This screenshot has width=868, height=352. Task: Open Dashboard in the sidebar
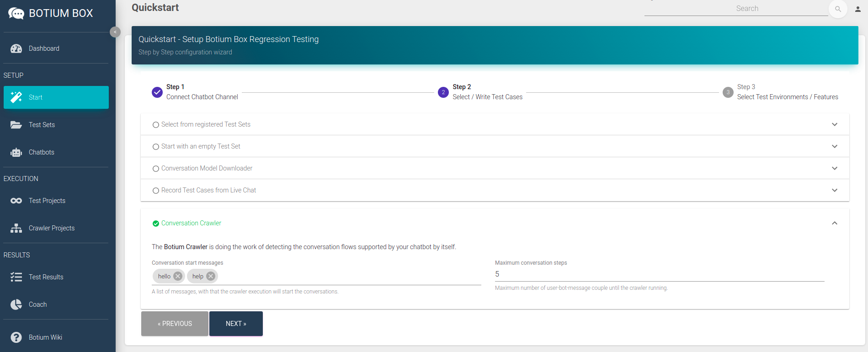tap(56, 48)
